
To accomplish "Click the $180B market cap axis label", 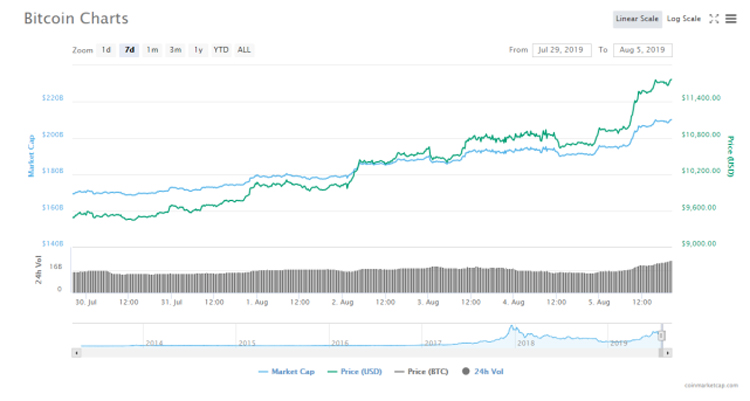I will coord(53,171).
